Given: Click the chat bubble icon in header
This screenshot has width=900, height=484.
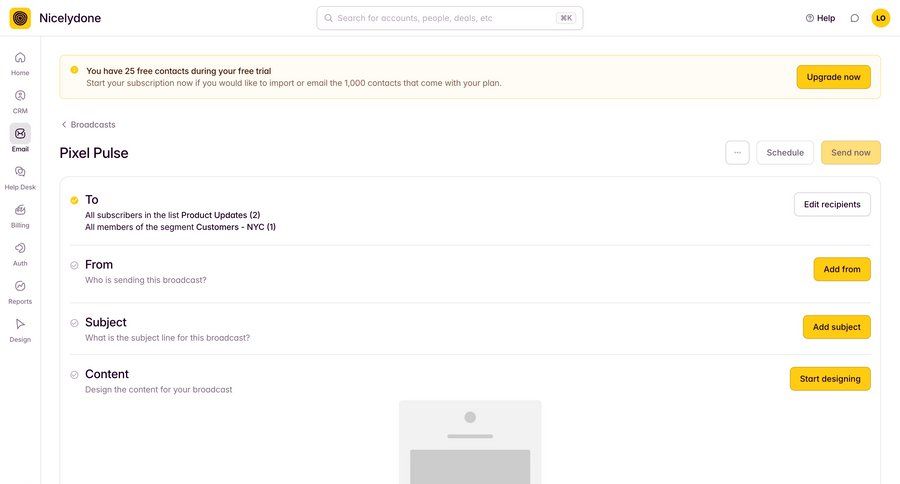Looking at the screenshot, I should 855,18.
